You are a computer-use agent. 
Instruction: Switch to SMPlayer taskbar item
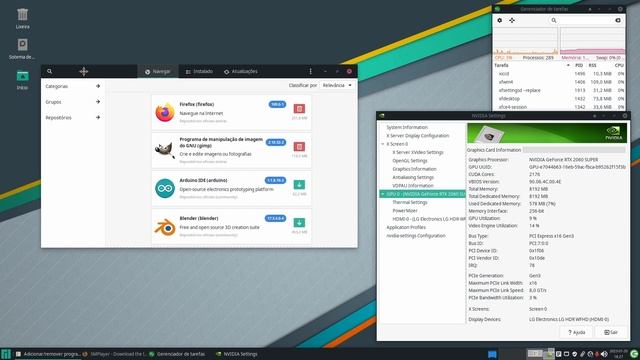click(x=114, y=354)
